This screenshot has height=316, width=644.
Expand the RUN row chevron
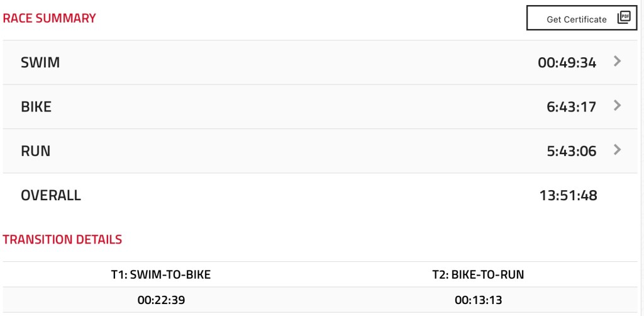click(617, 149)
